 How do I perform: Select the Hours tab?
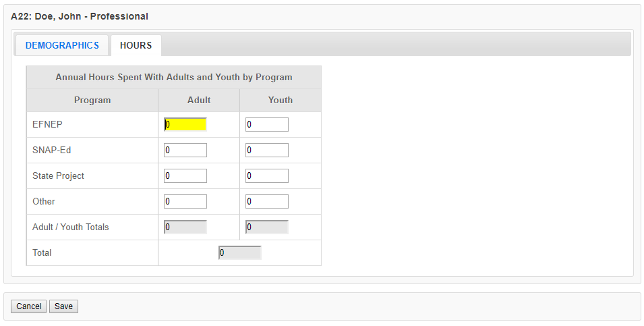pos(136,45)
